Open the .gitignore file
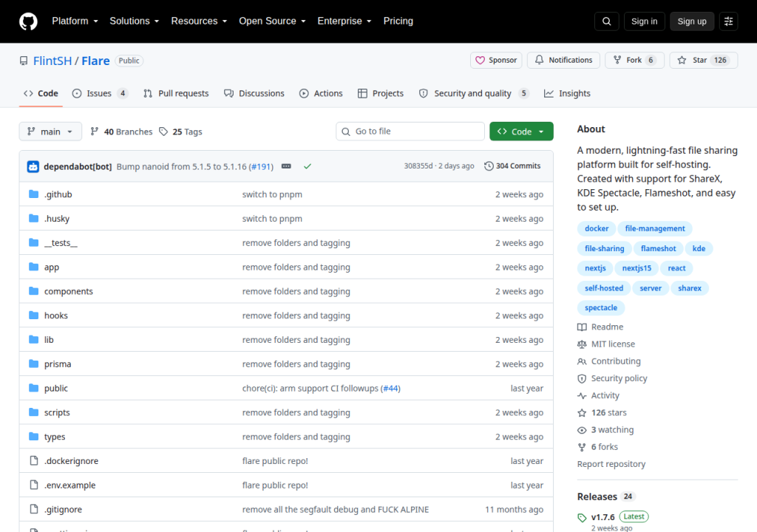 (x=64, y=509)
